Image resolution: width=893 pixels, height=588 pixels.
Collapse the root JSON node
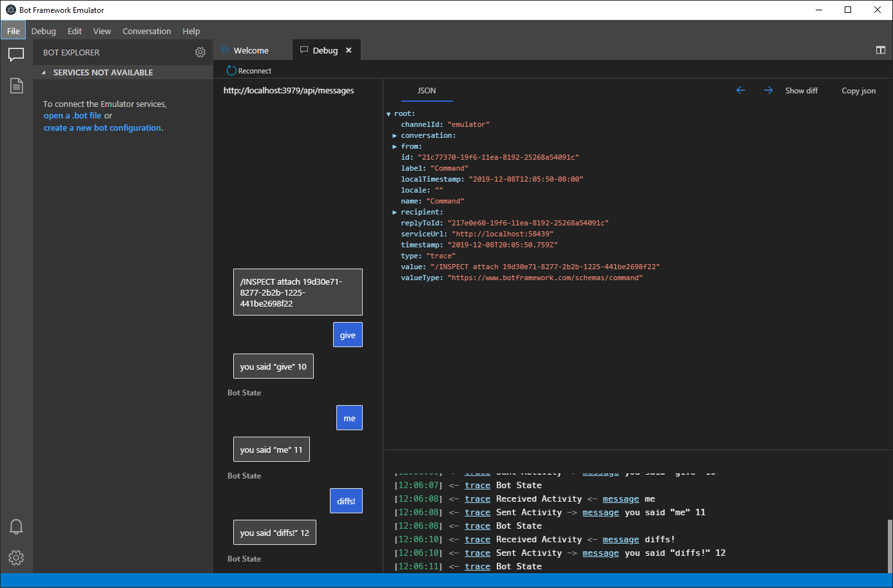point(389,114)
